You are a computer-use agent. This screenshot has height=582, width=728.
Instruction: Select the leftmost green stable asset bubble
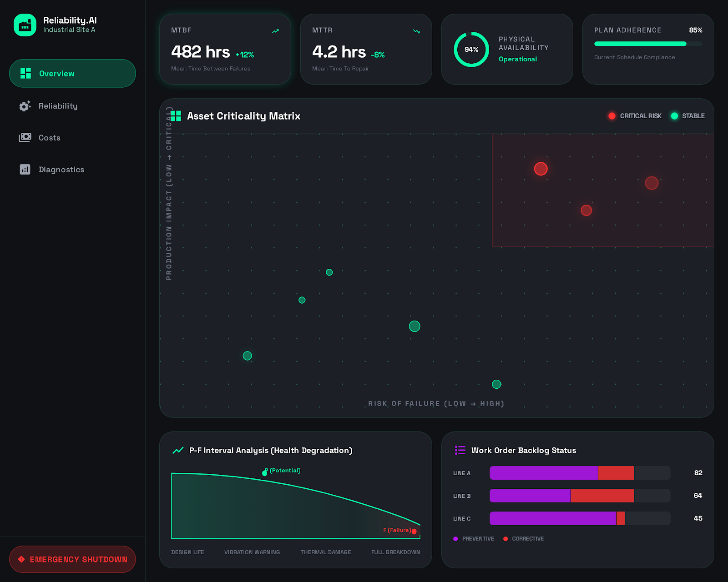tap(248, 356)
